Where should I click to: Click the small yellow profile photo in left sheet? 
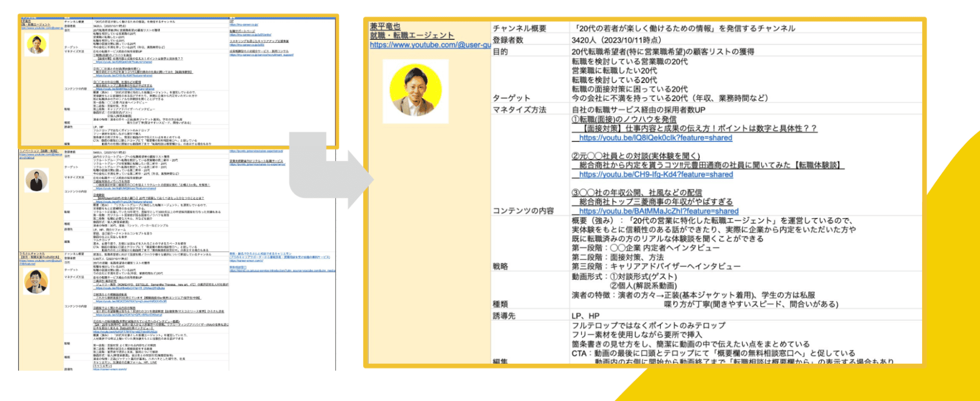click(x=37, y=45)
